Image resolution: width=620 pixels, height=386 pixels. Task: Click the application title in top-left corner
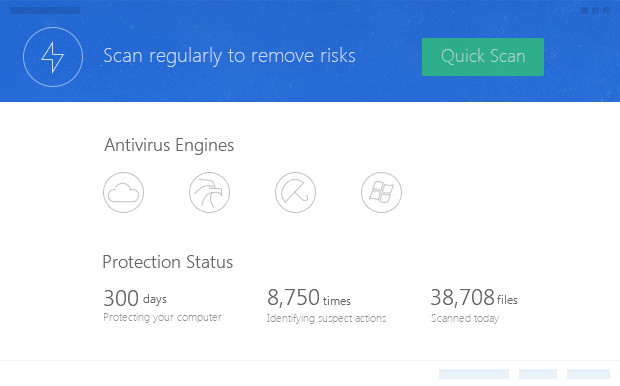tap(45, 11)
